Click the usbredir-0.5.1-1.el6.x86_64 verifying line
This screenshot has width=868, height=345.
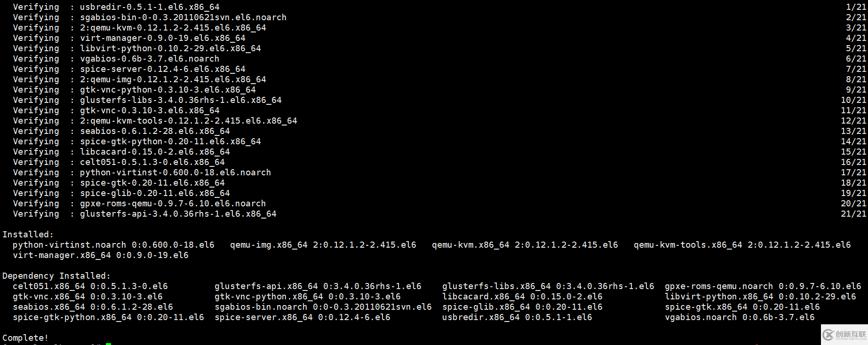pos(150,7)
